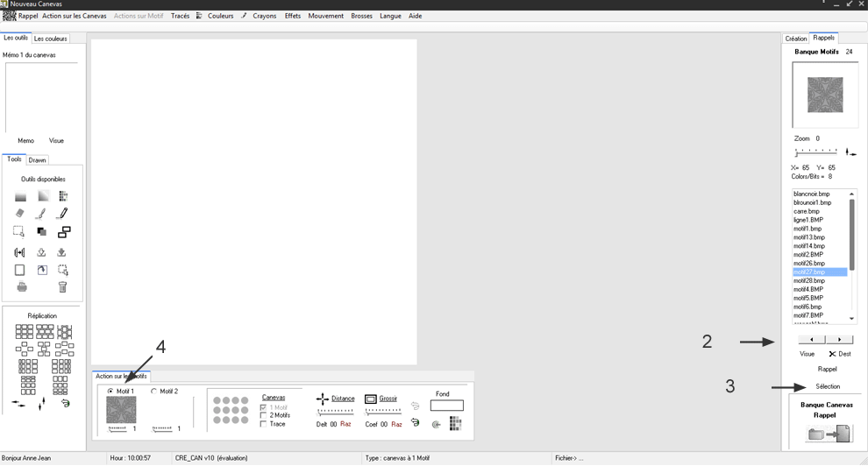Click the paintbrush tool icon

pos(41,213)
